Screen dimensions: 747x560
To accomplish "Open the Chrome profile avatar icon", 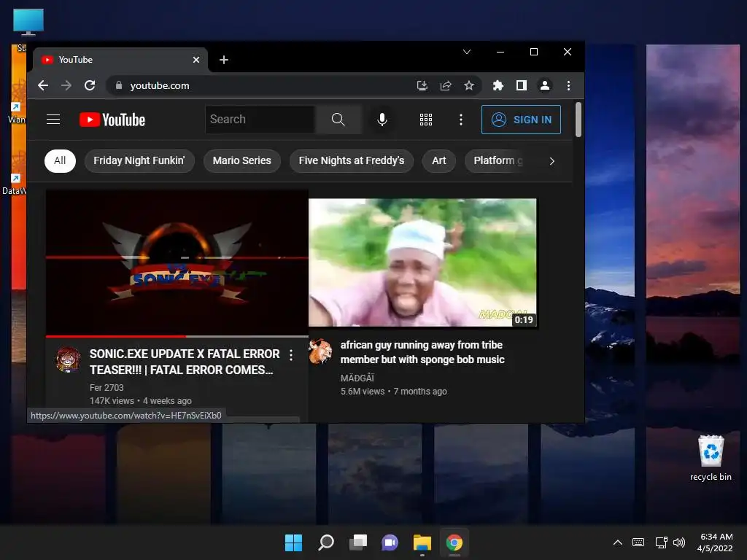I will pyautogui.click(x=544, y=86).
